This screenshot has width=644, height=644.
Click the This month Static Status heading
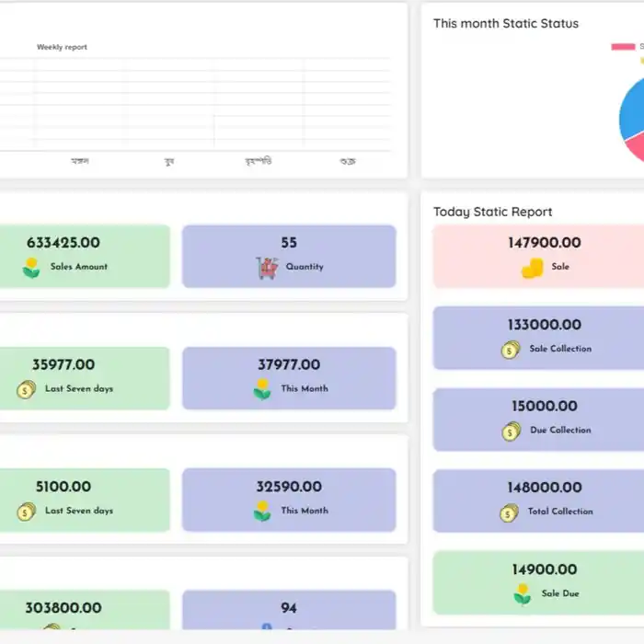(506, 23)
